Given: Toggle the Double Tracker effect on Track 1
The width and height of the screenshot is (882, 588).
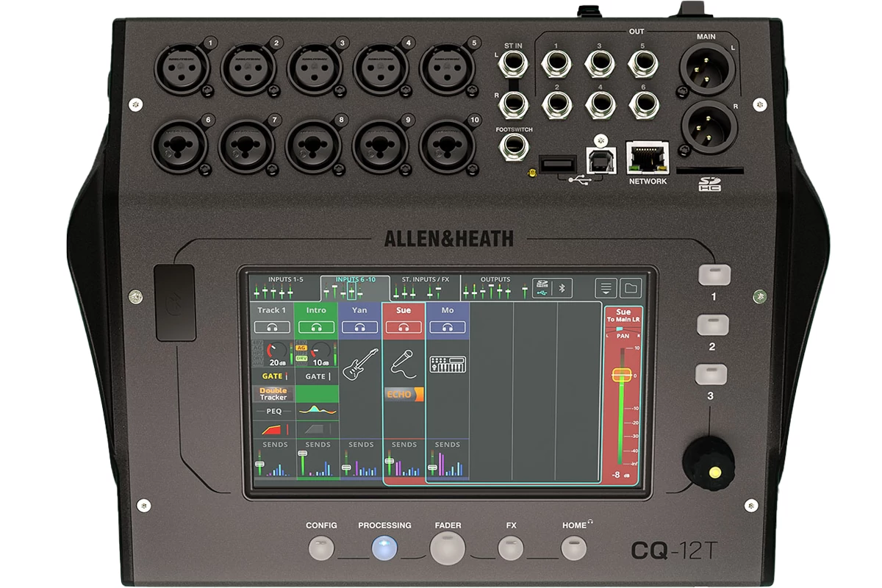Looking at the screenshot, I should coord(273,394).
